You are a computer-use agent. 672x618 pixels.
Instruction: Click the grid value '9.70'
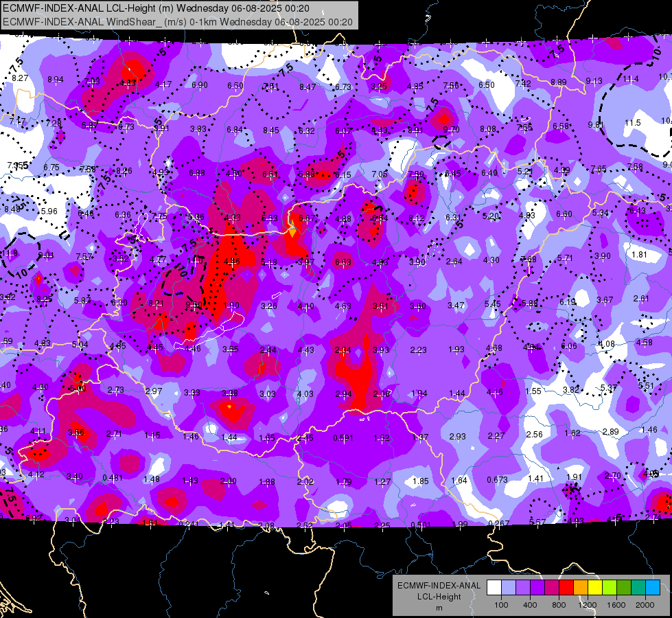click(x=451, y=129)
